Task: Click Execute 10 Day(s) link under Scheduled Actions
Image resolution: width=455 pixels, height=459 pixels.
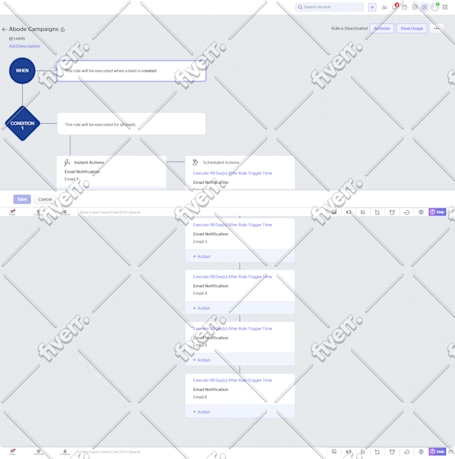Action: (x=232, y=173)
